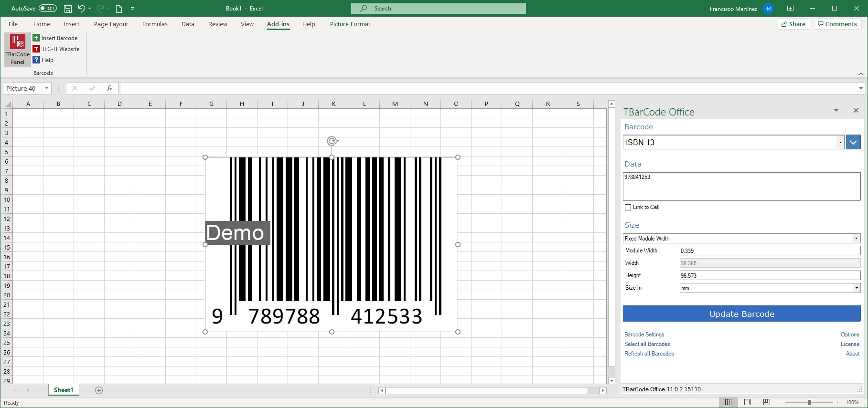Image resolution: width=868 pixels, height=408 pixels.
Task: Open TBarCode Office task pane options arrow
Action: click(836, 111)
